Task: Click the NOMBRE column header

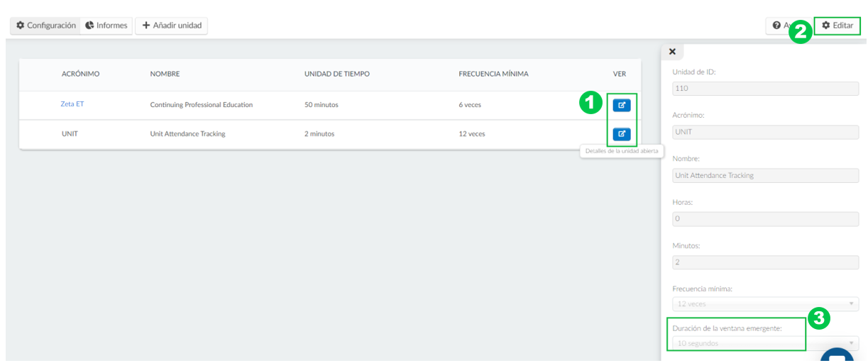Action: point(165,74)
